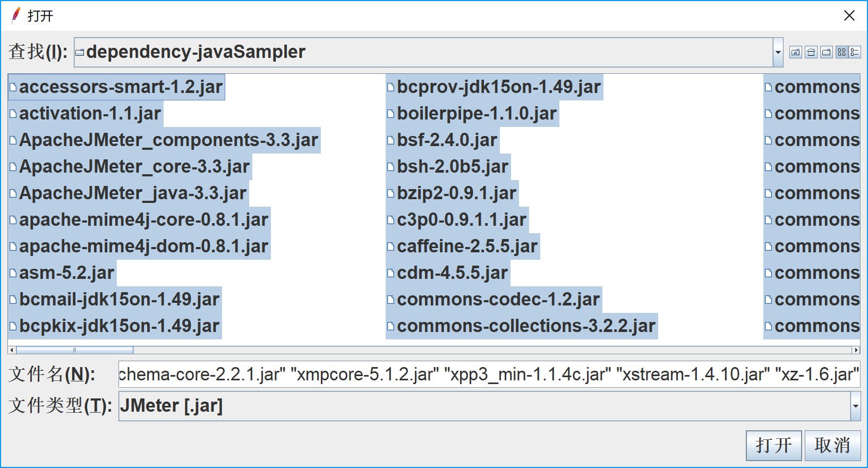This screenshot has height=468, width=868.
Task: Select bcpkix-jdk15on-1.49.jar
Action: tap(115, 326)
